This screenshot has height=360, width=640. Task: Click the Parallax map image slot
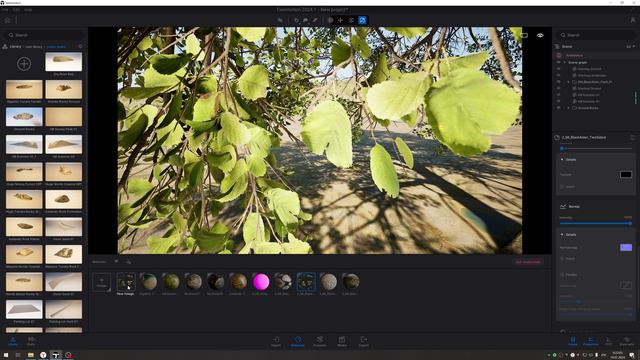[626, 285]
